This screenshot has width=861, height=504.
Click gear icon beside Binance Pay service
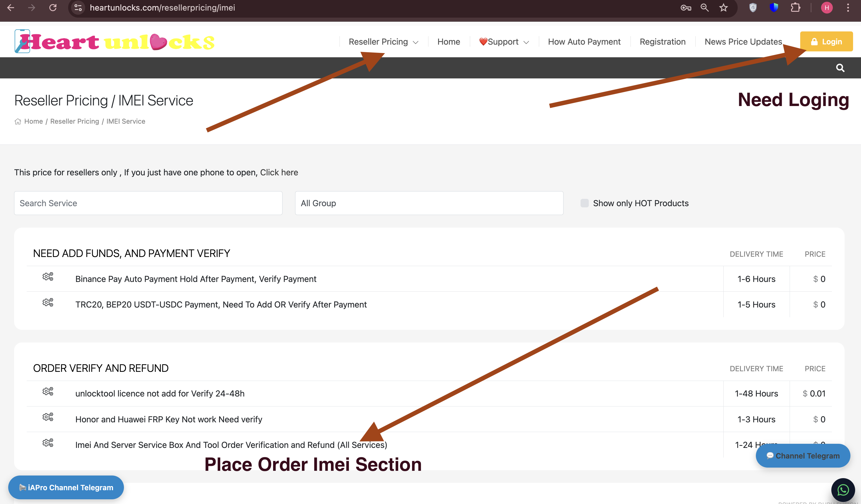point(48,276)
